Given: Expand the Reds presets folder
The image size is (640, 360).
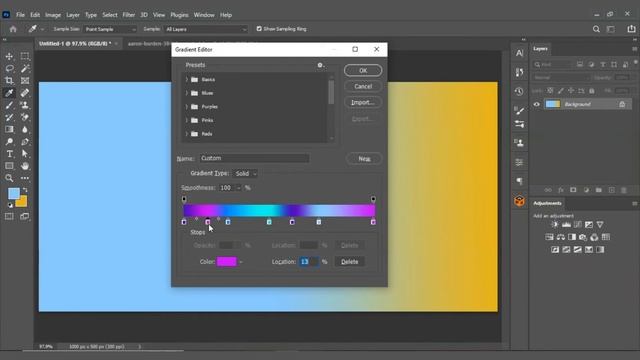Looking at the screenshot, I should point(187,134).
